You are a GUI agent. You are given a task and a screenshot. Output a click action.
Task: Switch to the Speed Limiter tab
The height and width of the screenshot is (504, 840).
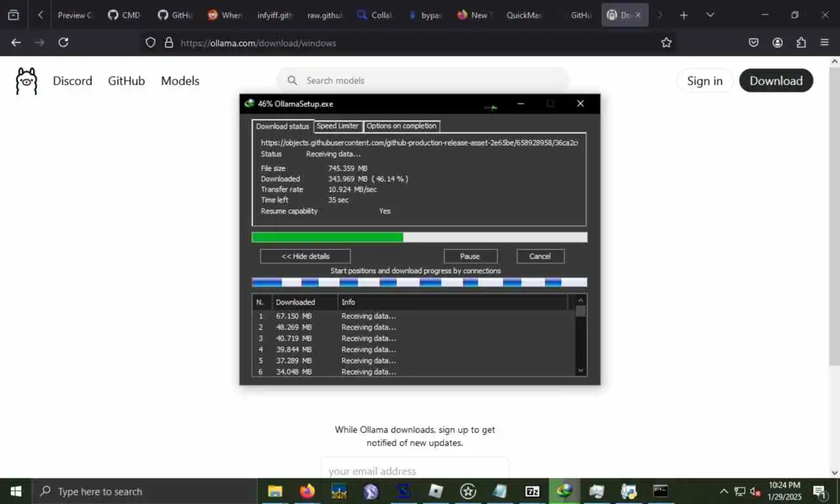click(337, 126)
